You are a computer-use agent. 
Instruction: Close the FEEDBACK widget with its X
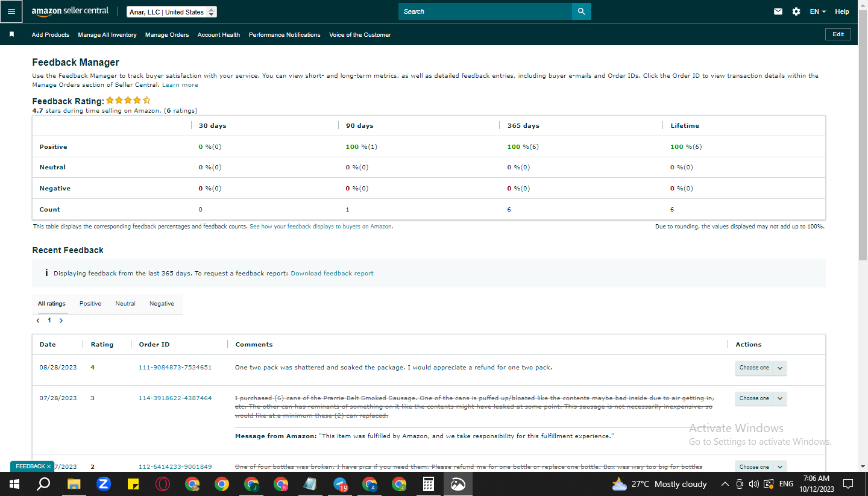pos(49,466)
